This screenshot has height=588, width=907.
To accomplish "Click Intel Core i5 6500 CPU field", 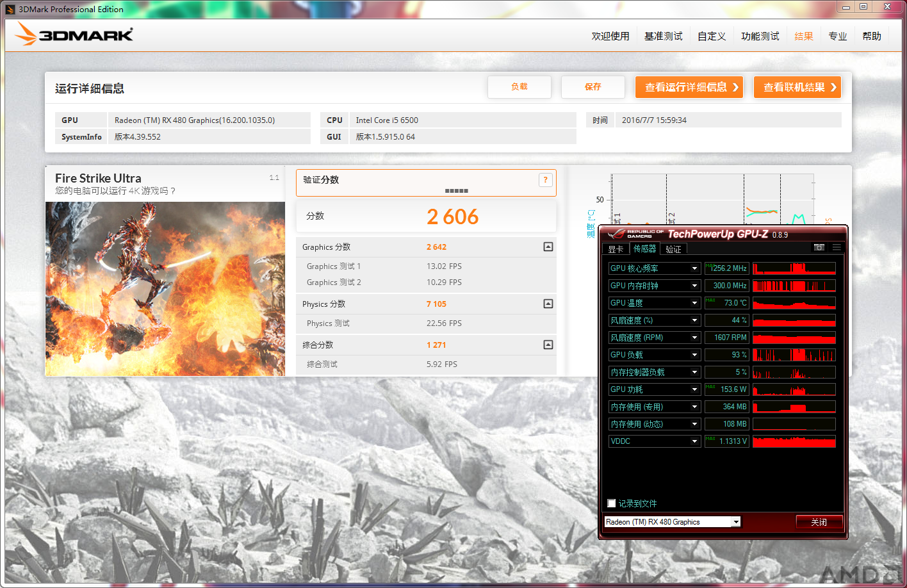I will tap(462, 120).
